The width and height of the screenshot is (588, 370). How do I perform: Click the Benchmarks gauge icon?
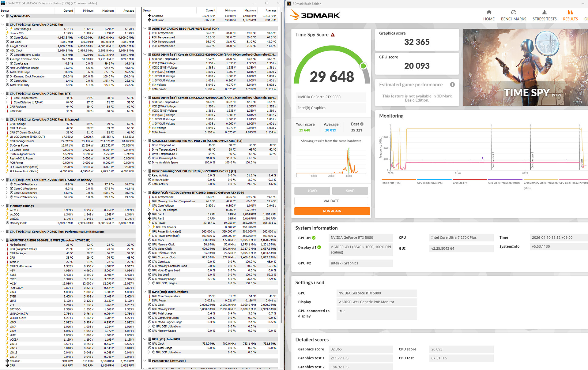[x=514, y=12]
